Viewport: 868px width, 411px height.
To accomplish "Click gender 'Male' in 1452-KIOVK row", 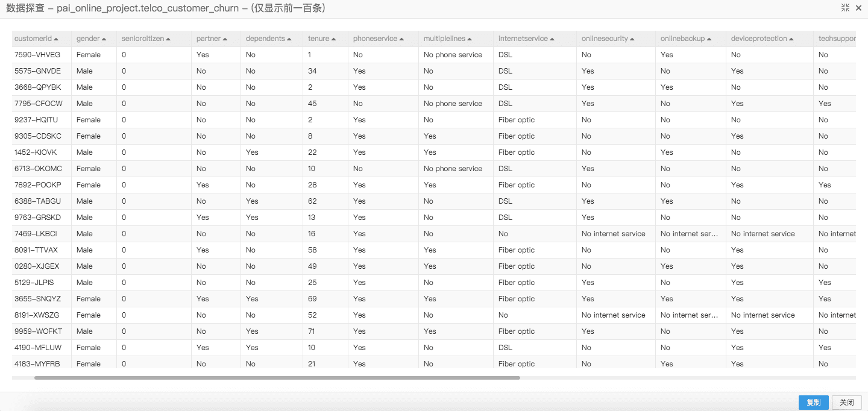I will click(x=84, y=152).
